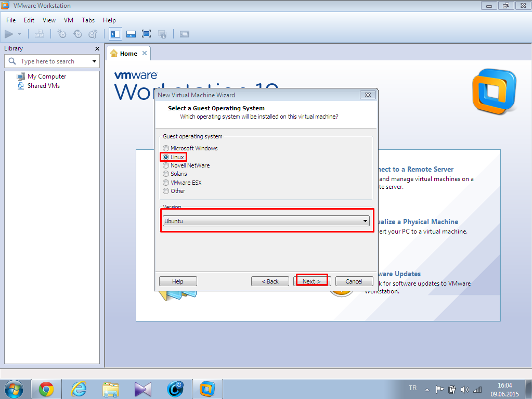Open the clock showing 16:04
This screenshot has height=399, width=532.
tap(504, 390)
